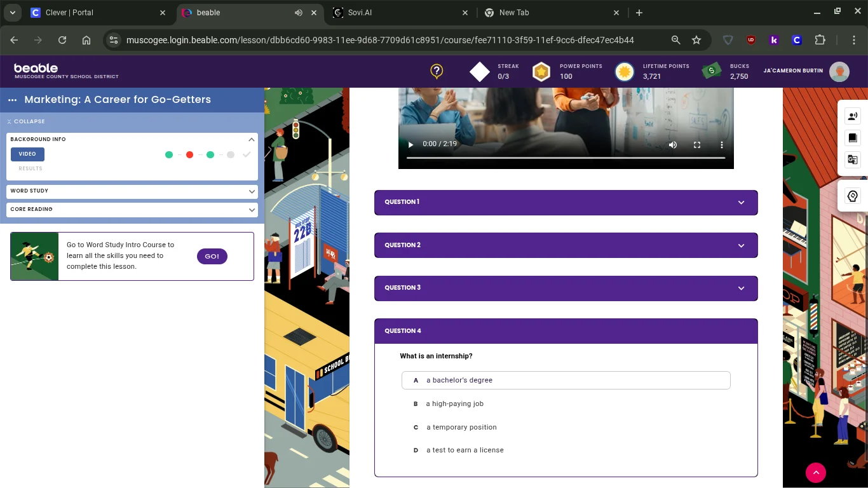
Task: Expand the Question 1 section
Action: (x=566, y=202)
